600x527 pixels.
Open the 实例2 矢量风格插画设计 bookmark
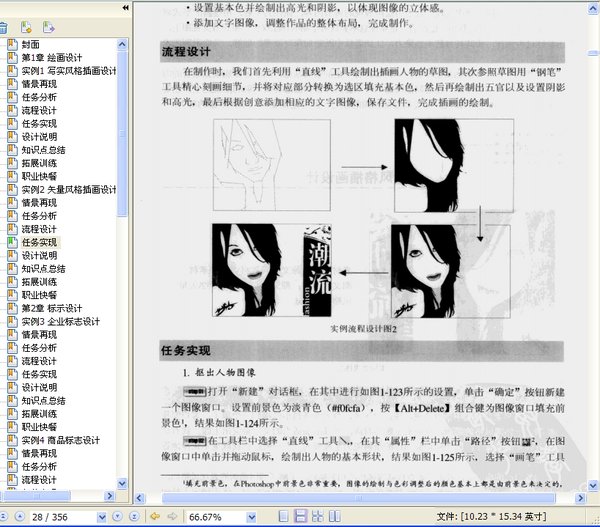pos(69,189)
